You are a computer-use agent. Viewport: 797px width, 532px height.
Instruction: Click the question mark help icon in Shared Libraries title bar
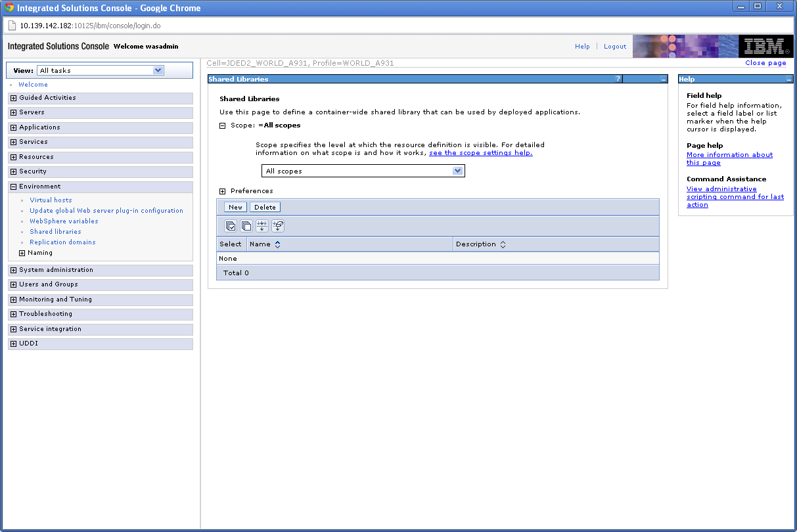click(x=618, y=79)
